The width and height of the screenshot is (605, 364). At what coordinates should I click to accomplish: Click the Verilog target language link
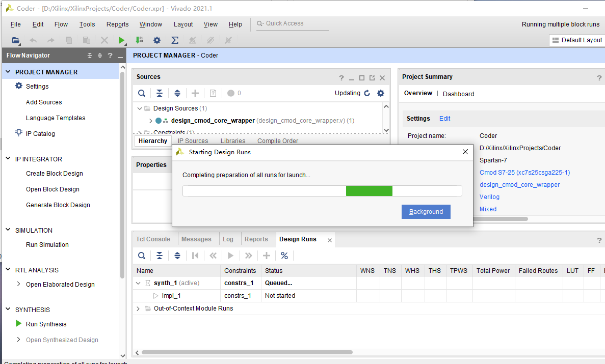tap(490, 197)
